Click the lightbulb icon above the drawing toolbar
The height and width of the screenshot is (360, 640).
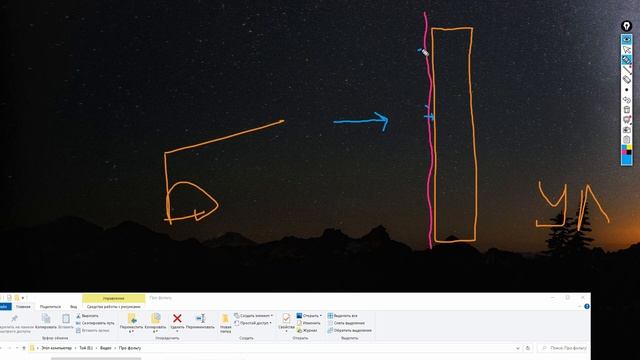[627, 26]
